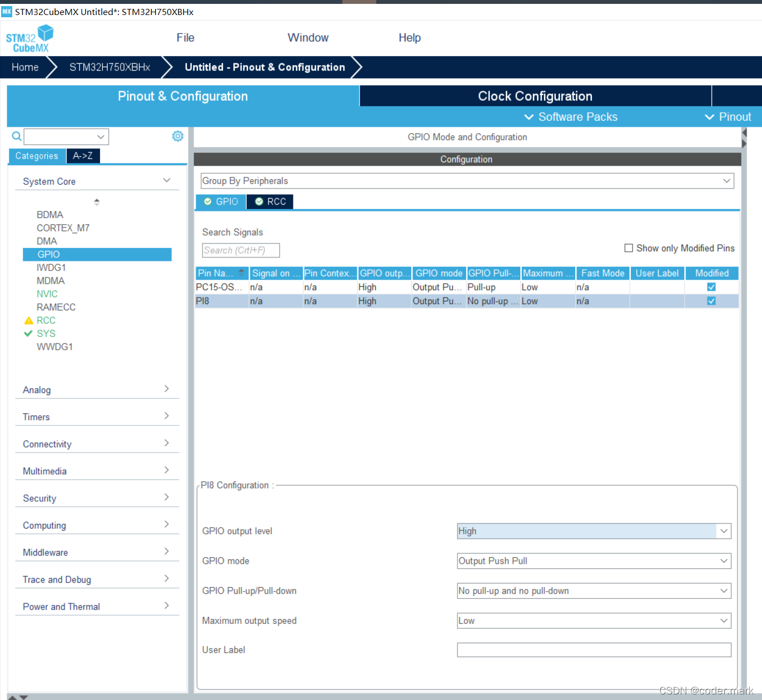Click the Search Signals input field
The image size is (762, 700).
[x=241, y=250]
